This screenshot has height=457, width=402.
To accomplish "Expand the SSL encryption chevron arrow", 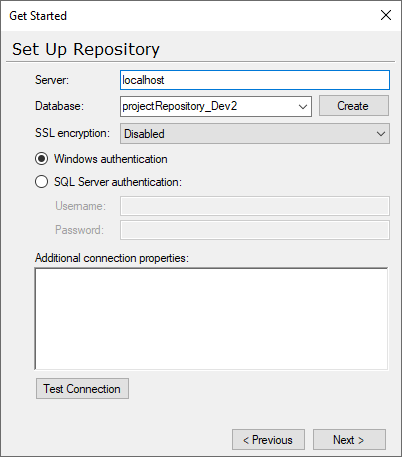I will click(381, 134).
